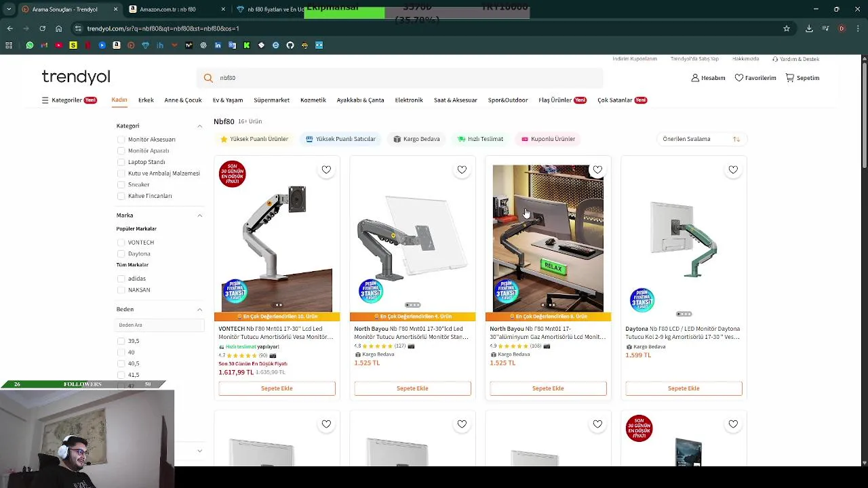Go back to previous page

coord(9,28)
